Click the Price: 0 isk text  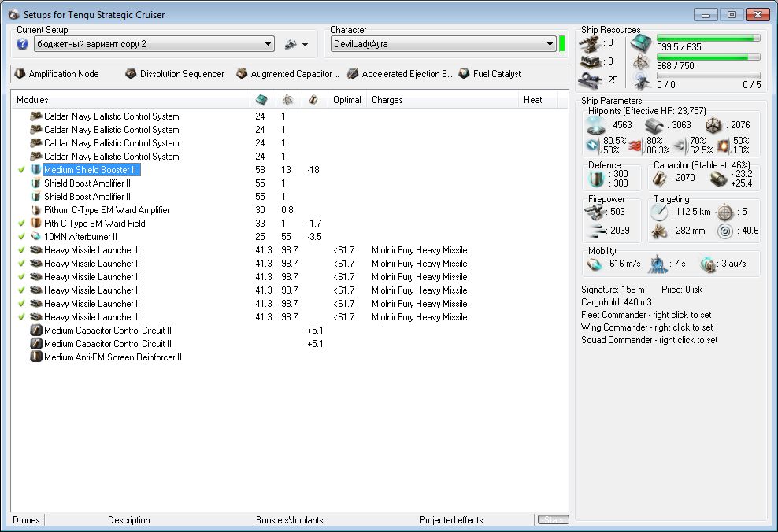(x=682, y=290)
